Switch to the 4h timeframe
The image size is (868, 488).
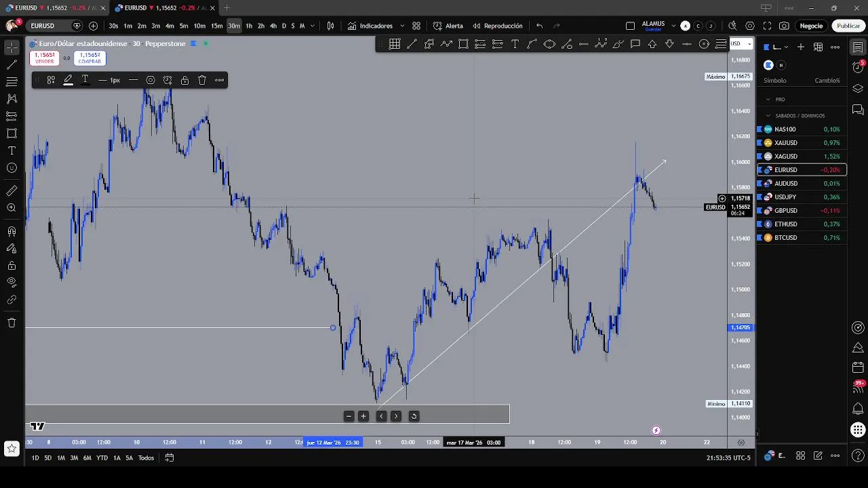273,26
